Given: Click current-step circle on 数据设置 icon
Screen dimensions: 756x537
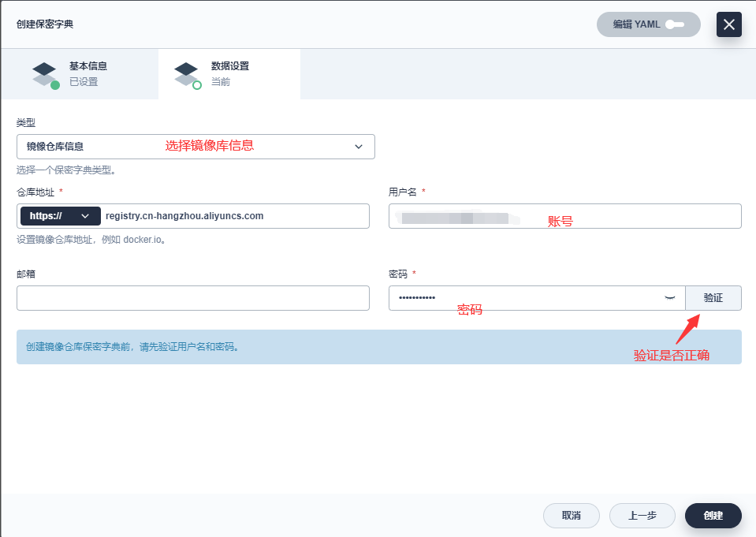Looking at the screenshot, I should point(197,85).
